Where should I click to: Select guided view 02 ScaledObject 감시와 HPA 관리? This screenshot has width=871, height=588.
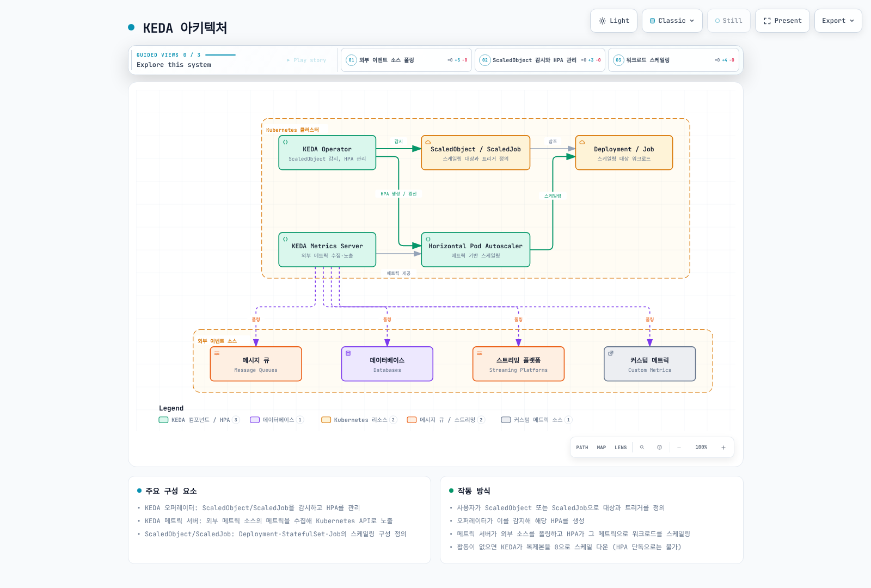point(540,60)
